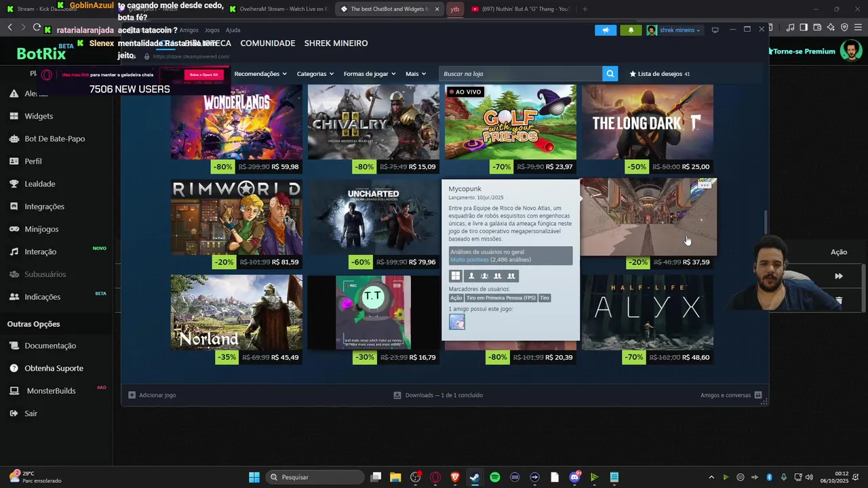
Task: Open Steam Big Picture monitor icon
Action: click(715, 30)
